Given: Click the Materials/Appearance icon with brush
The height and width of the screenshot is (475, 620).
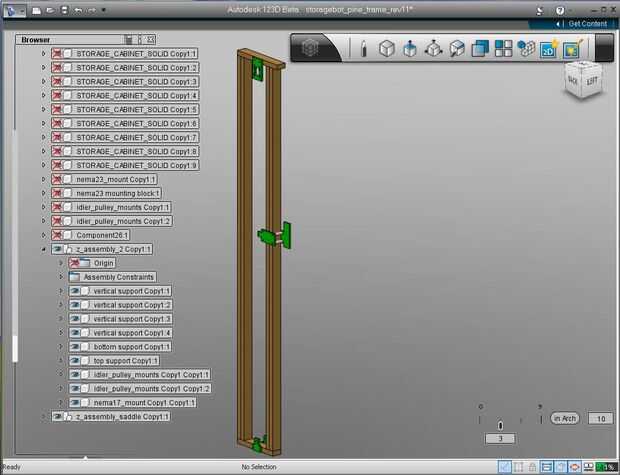Looking at the screenshot, I should tap(572, 49).
